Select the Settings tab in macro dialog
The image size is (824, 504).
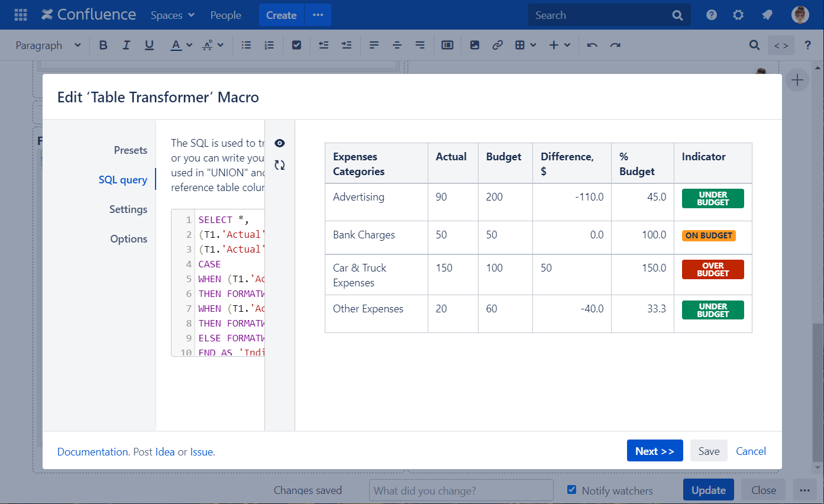pos(128,209)
